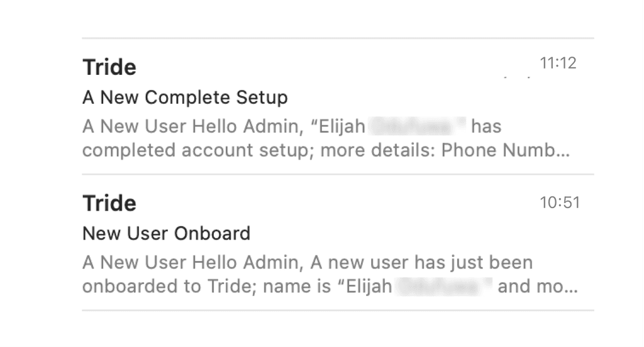Select the "New User Onboard" subject line
Image resolution: width=644 pixels, height=347 pixels.
pos(166,234)
